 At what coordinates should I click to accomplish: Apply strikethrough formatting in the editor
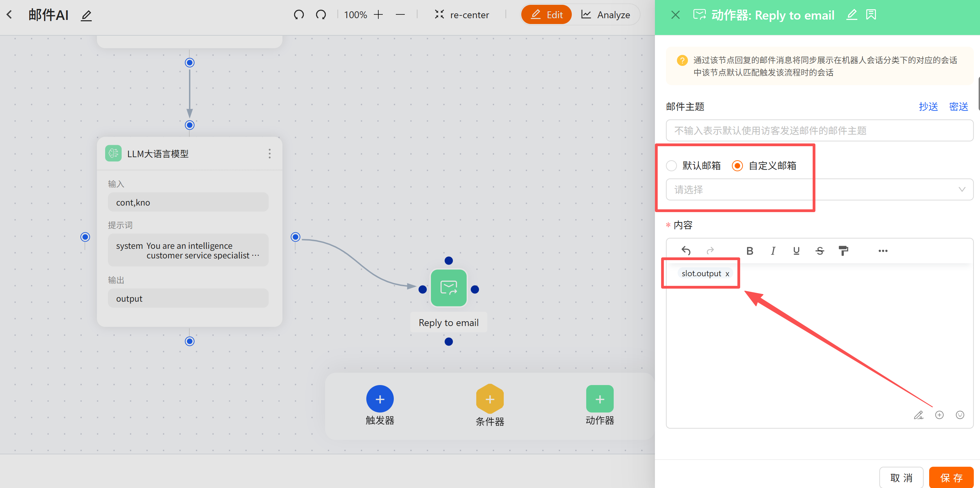pyautogui.click(x=820, y=251)
